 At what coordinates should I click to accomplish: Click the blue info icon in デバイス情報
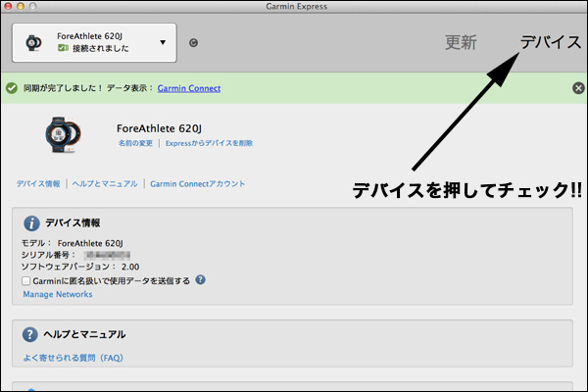click(31, 223)
